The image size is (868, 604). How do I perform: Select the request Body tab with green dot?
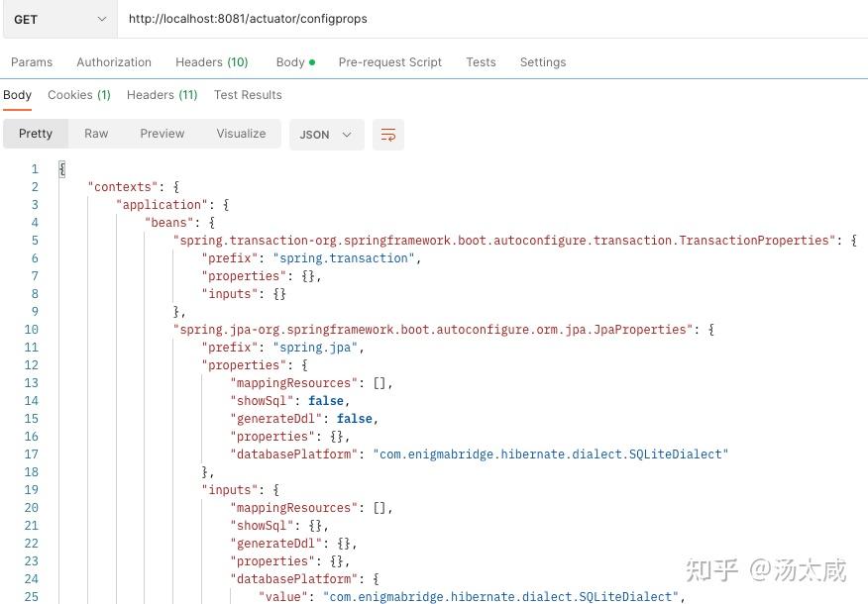[x=295, y=62]
